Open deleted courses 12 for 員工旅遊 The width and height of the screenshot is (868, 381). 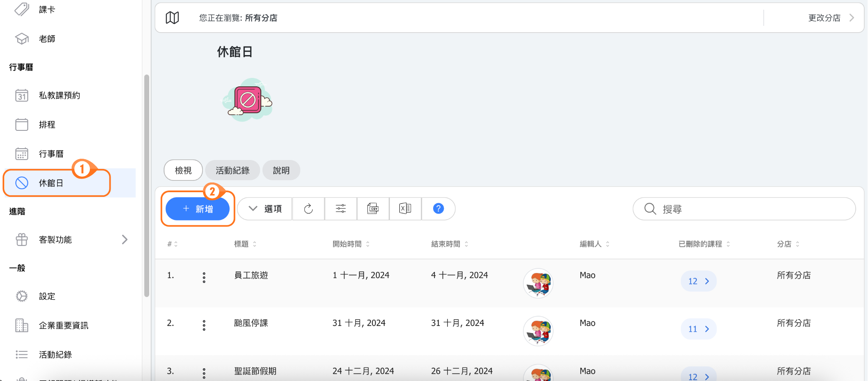tap(698, 281)
